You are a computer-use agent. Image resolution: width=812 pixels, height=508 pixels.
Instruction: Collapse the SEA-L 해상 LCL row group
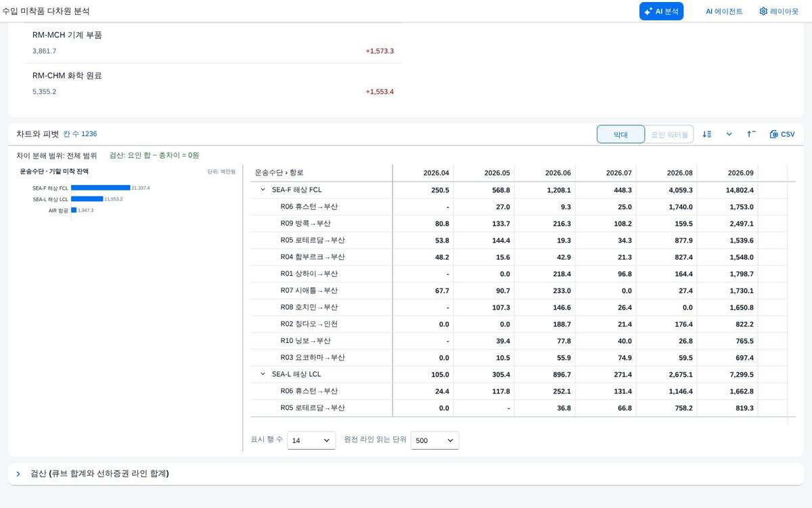(263, 374)
